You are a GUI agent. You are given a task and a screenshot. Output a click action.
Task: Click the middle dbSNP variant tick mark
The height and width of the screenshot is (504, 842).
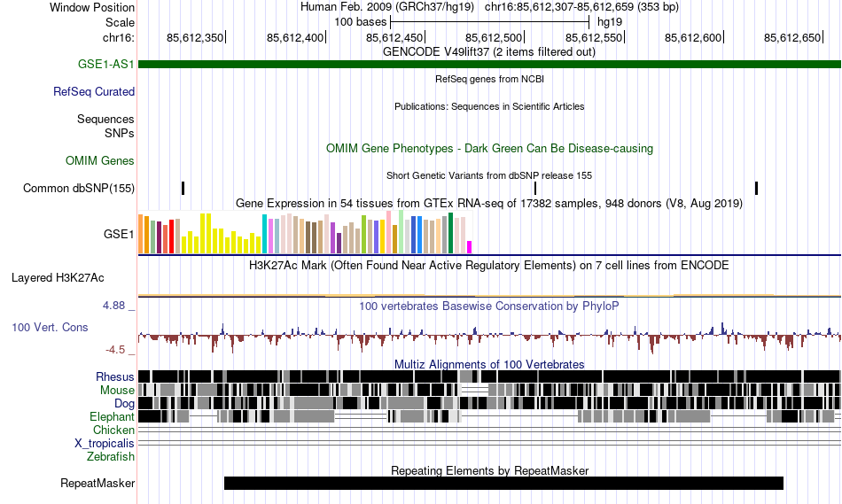pyautogui.click(x=535, y=188)
